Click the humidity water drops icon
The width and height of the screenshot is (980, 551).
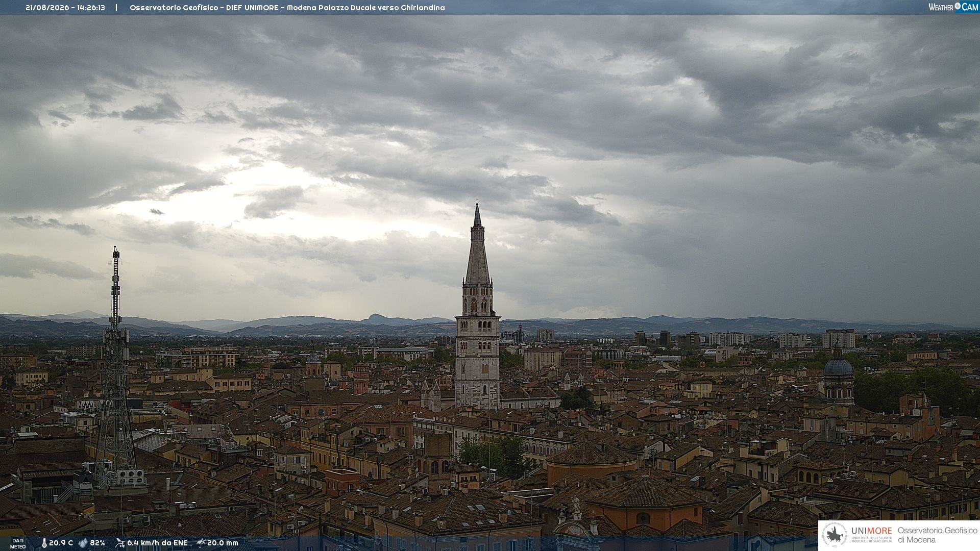click(x=83, y=543)
